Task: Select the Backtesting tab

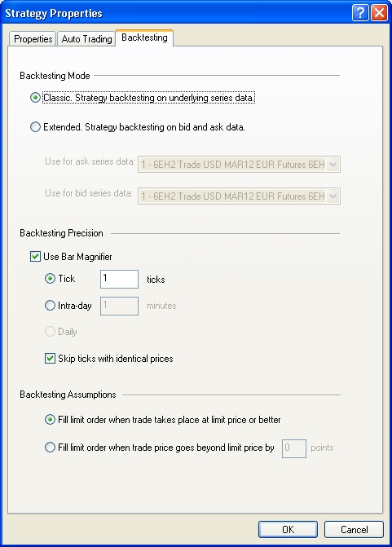Action: point(144,37)
